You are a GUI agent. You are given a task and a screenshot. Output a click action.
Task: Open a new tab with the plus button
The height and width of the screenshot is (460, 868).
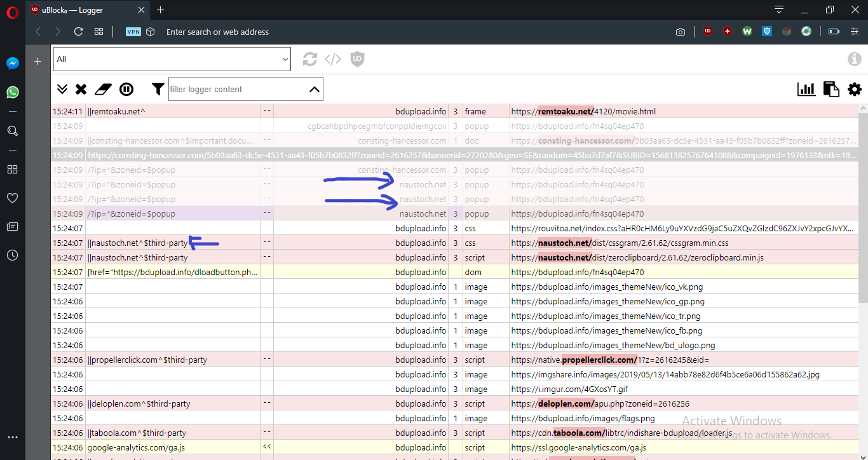point(160,10)
